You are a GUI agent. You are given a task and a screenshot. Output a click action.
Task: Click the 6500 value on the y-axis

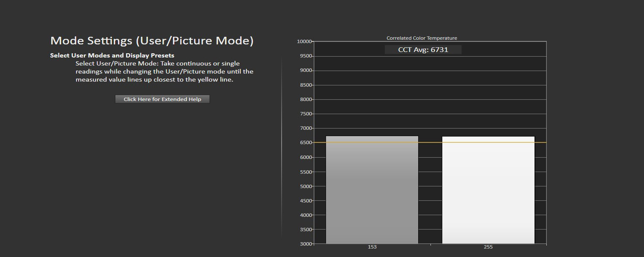pos(305,142)
